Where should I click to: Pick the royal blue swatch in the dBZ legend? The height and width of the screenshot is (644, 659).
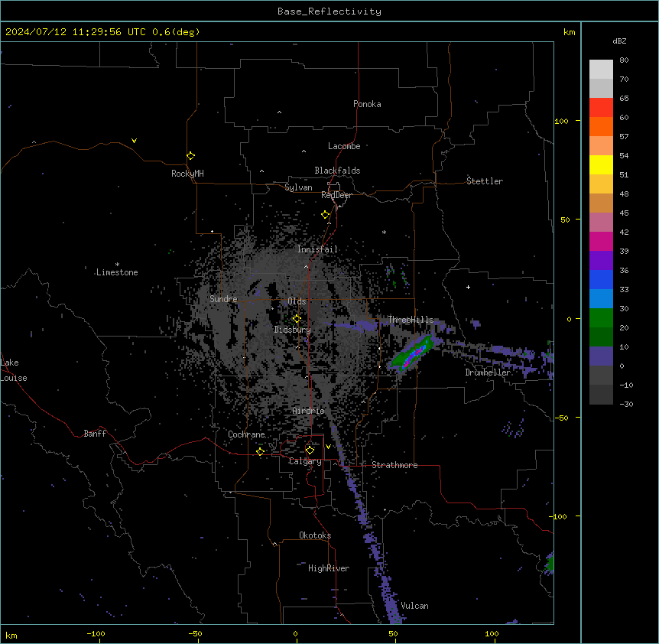pyautogui.click(x=601, y=279)
